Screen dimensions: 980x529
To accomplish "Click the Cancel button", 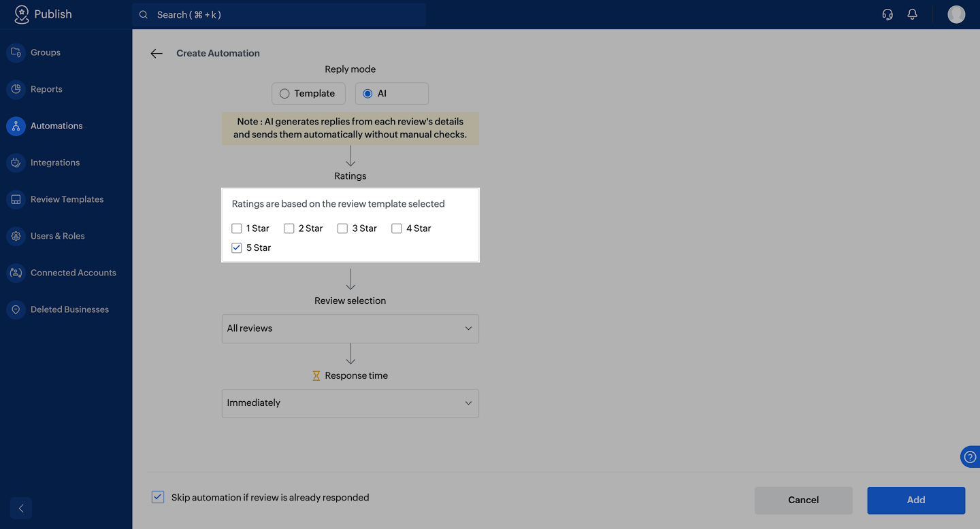I will 803,500.
